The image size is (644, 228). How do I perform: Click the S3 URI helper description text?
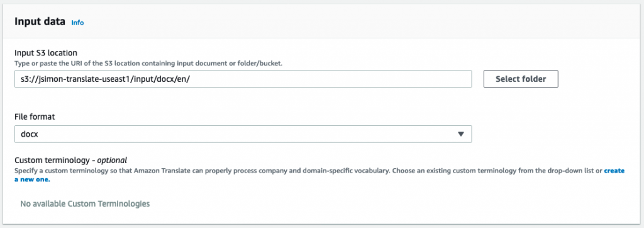(x=148, y=64)
